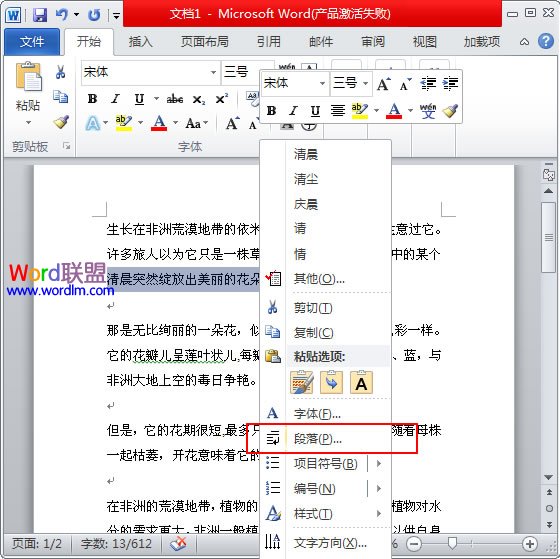Click mini toolbar Grow Font icon
Screen dimensions: 560x559
click(384, 84)
